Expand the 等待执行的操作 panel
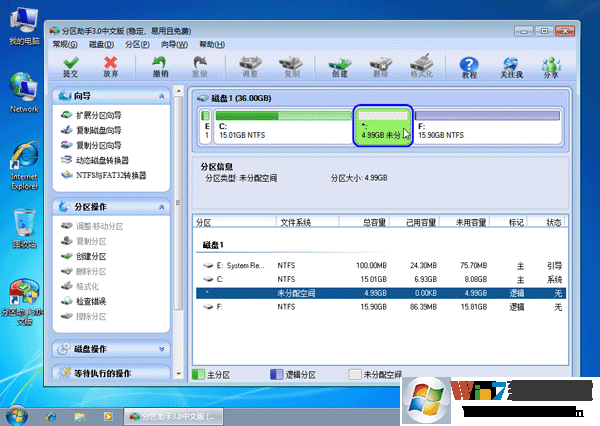The width and height of the screenshot is (600, 426). point(166,373)
